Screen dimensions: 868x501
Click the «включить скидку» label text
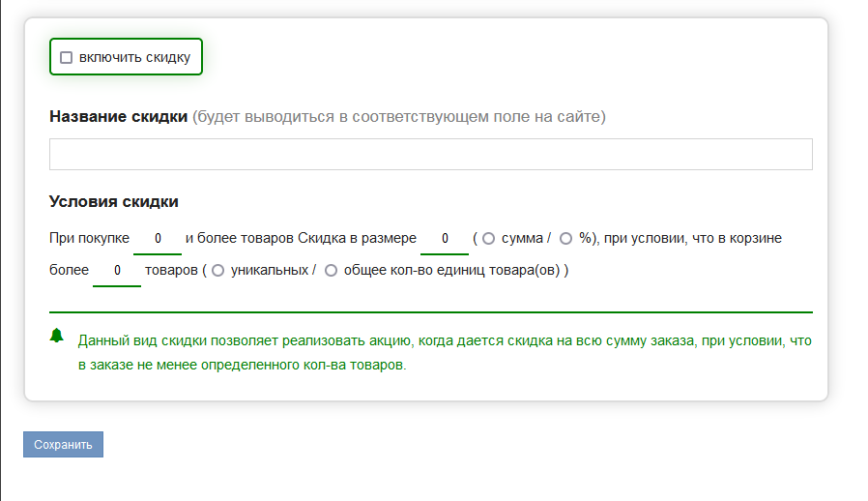(x=134, y=58)
